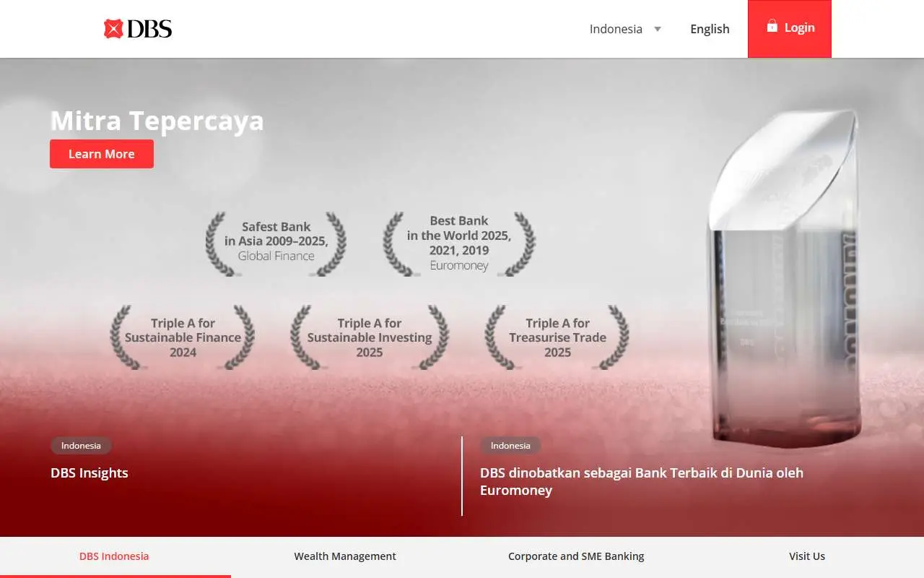The height and width of the screenshot is (578, 924).
Task: Switch language to English
Action: [710, 29]
